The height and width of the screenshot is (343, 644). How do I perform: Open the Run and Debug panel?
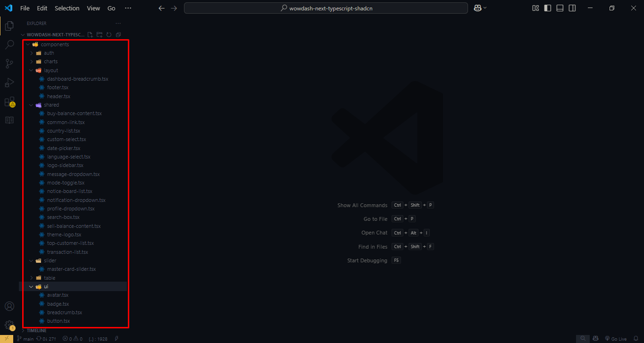click(x=9, y=82)
